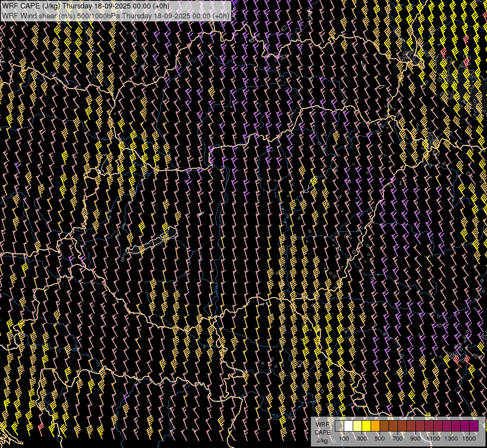This screenshot has width=487, height=448.
Task: Click the 1500 value label in legend
Action: point(469,439)
